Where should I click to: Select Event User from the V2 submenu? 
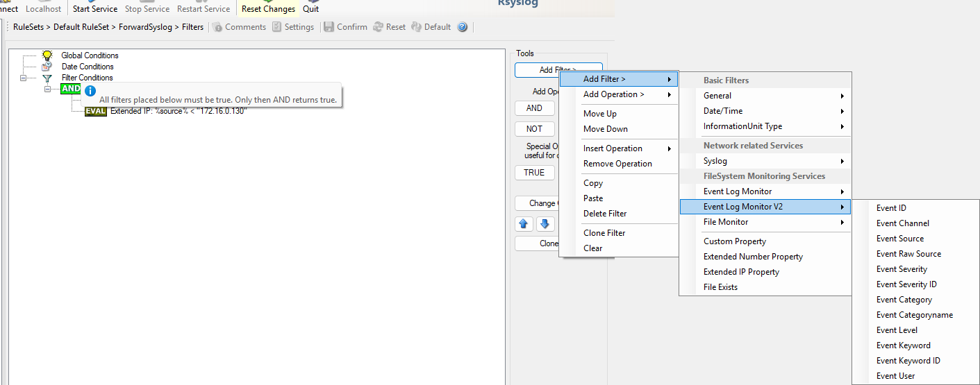point(915,376)
